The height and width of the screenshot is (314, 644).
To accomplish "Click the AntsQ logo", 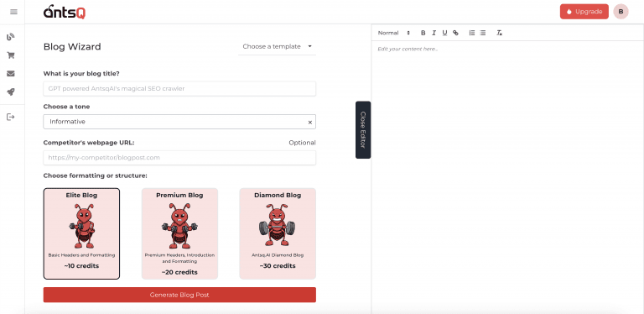I will click(x=65, y=12).
